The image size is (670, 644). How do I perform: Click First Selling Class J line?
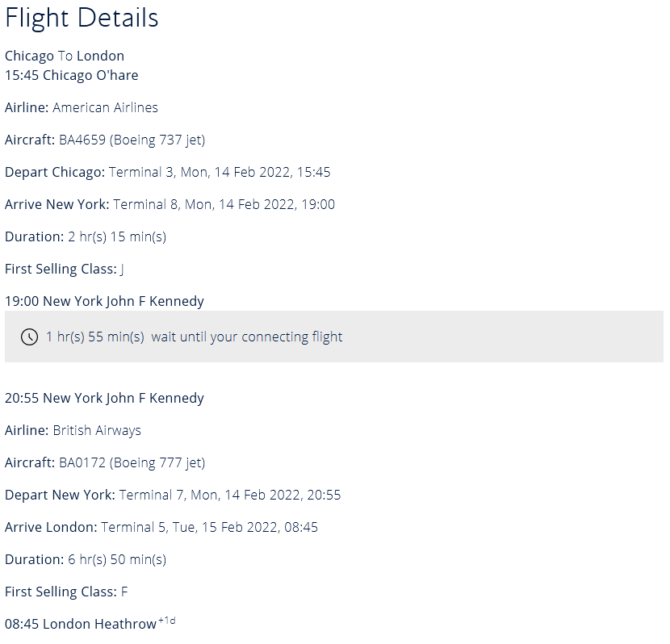tap(65, 269)
